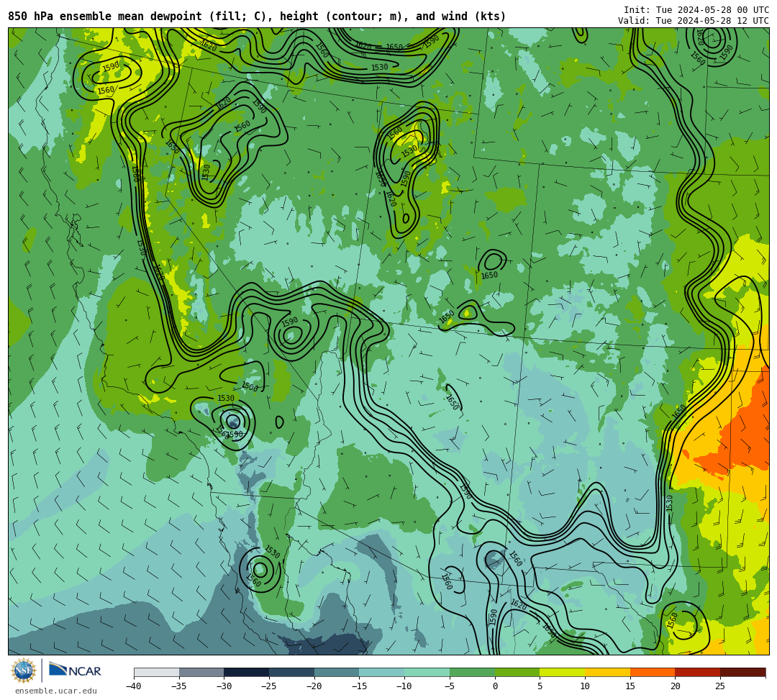Image resolution: width=777 pixels, height=700 pixels.
Task: Click the -15 to -10 colorbar segment
Action: pos(382,672)
